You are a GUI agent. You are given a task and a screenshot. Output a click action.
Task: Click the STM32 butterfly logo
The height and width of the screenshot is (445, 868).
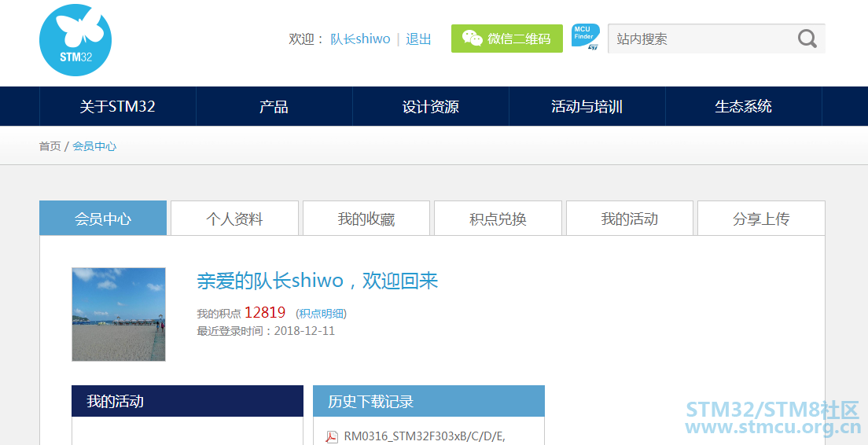tap(75, 40)
